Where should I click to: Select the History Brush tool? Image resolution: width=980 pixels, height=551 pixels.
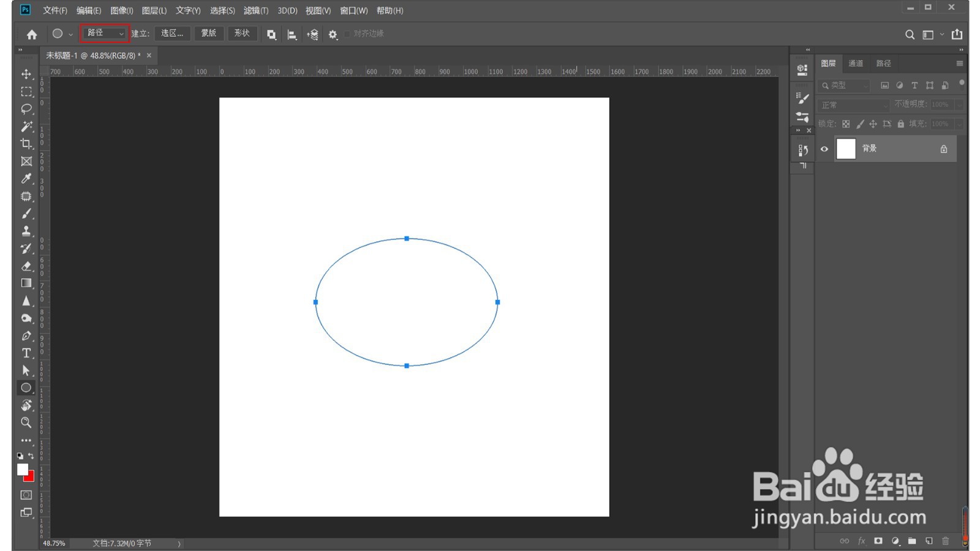coord(26,249)
